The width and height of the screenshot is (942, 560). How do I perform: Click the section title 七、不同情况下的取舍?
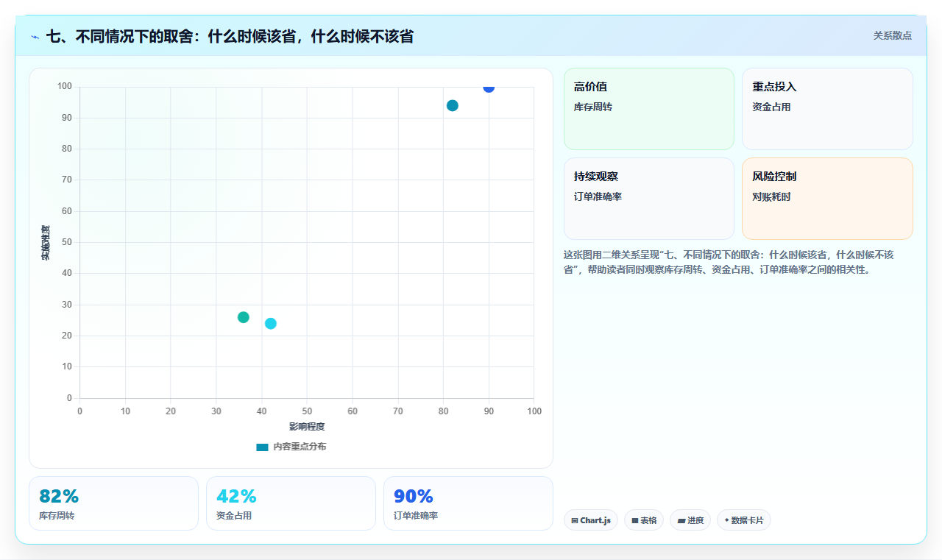point(230,36)
